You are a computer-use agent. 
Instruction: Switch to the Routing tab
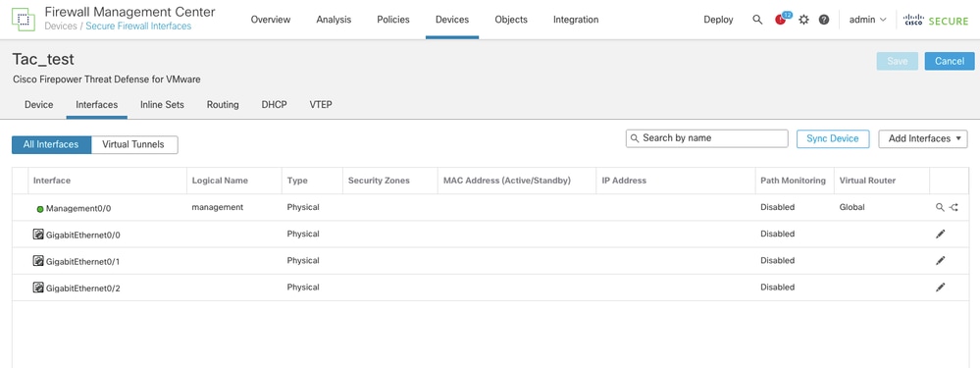pos(223,104)
